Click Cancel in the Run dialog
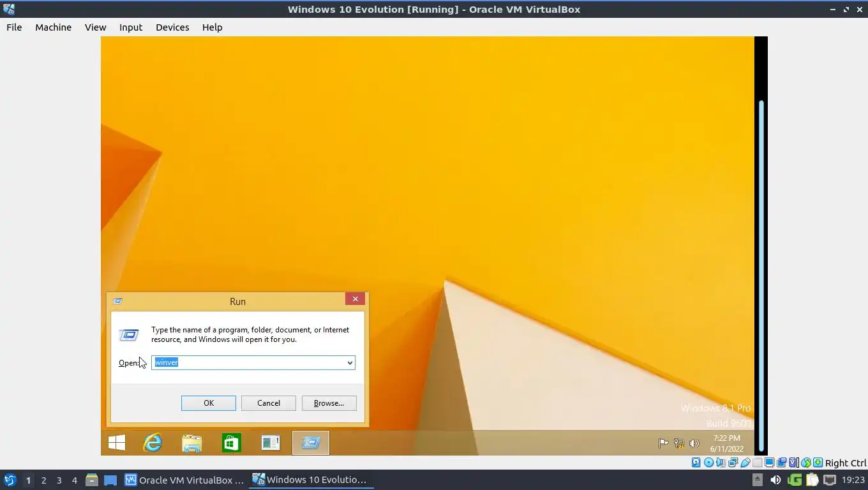This screenshot has height=490, width=868. [269, 403]
